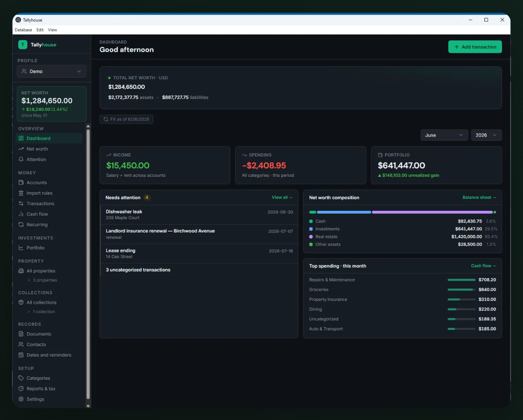
Task: Click the Uncategorized spending row
Action: pyautogui.click(x=403, y=319)
